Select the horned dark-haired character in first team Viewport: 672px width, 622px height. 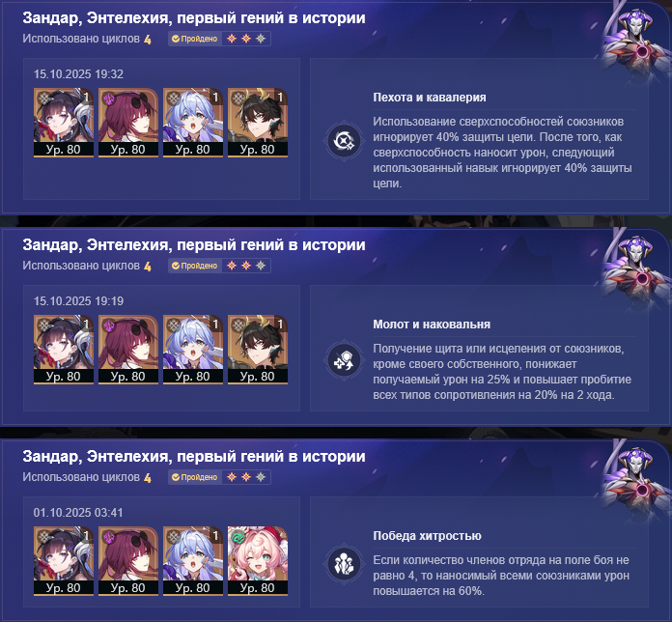258,123
